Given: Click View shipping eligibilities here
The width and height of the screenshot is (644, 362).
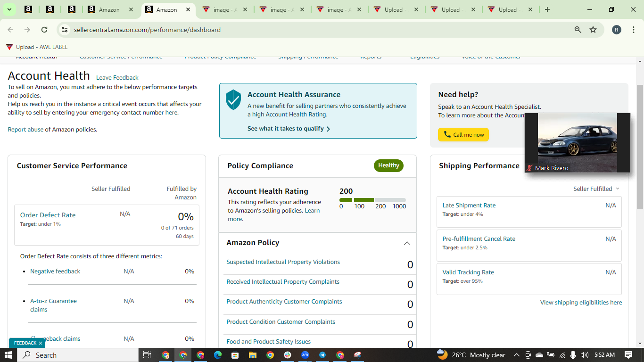Looking at the screenshot, I should click(x=581, y=303).
